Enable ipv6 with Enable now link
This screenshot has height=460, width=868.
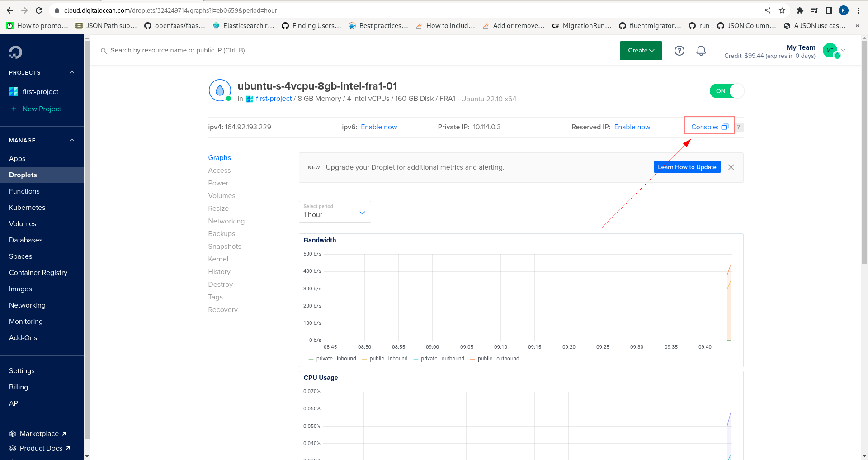(379, 127)
